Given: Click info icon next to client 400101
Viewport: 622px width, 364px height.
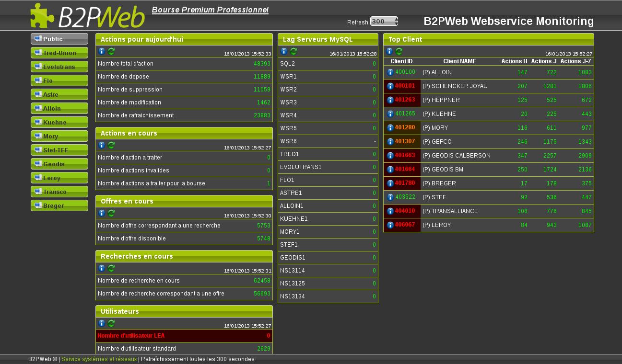Looking at the screenshot, I should (390, 86).
